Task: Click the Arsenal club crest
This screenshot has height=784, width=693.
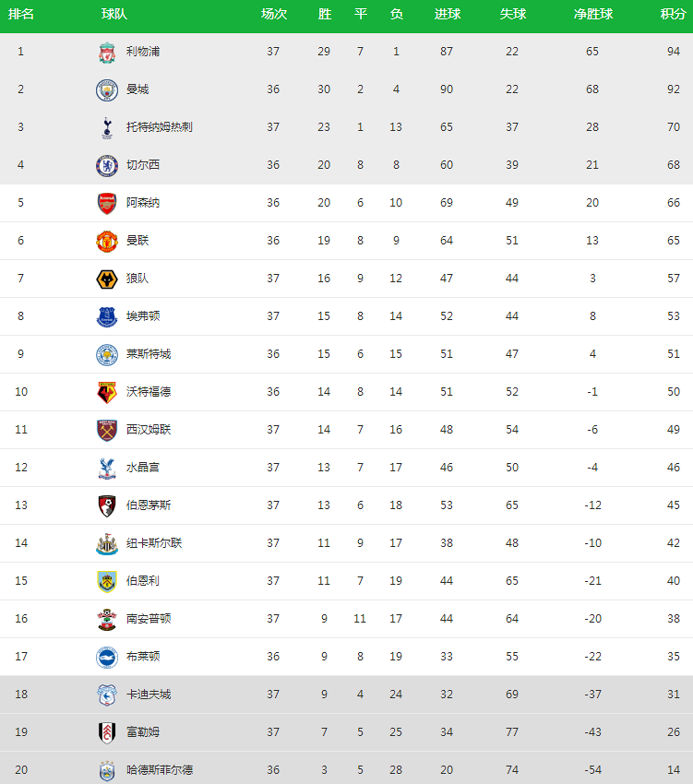Action: (x=107, y=203)
